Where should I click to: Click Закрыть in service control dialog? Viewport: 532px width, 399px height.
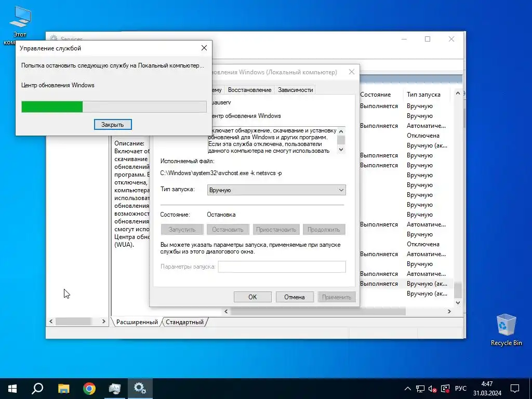(113, 125)
